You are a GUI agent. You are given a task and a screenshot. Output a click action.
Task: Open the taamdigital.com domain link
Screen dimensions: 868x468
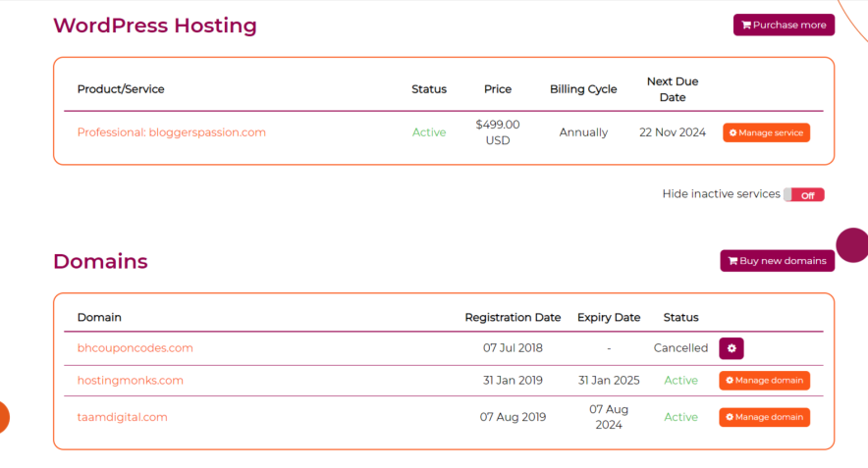[123, 417]
